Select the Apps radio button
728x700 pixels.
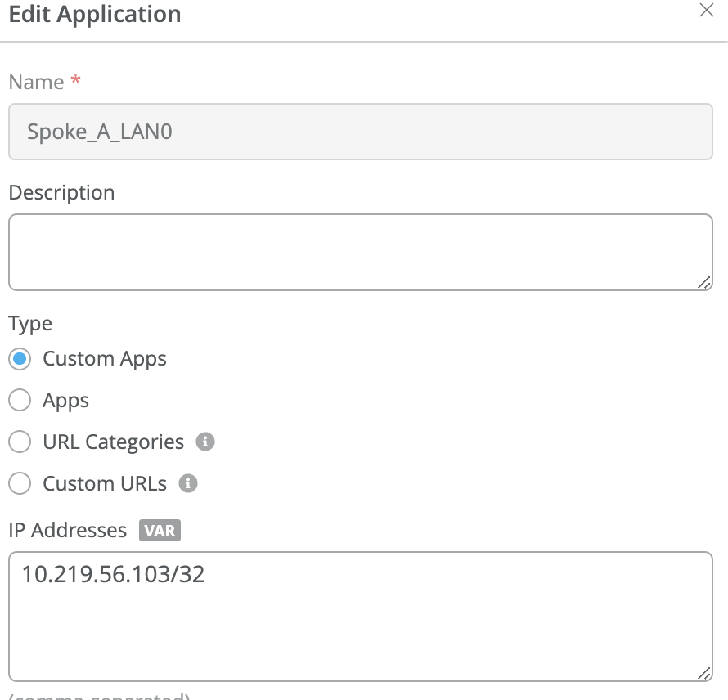[20, 401]
